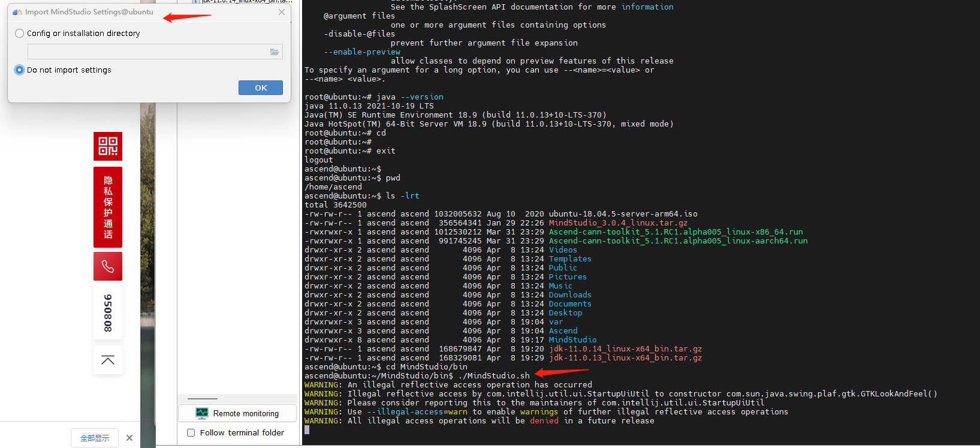Click the Music directory in the terminal listing
This screenshot has width=980, height=448.
click(x=561, y=286)
